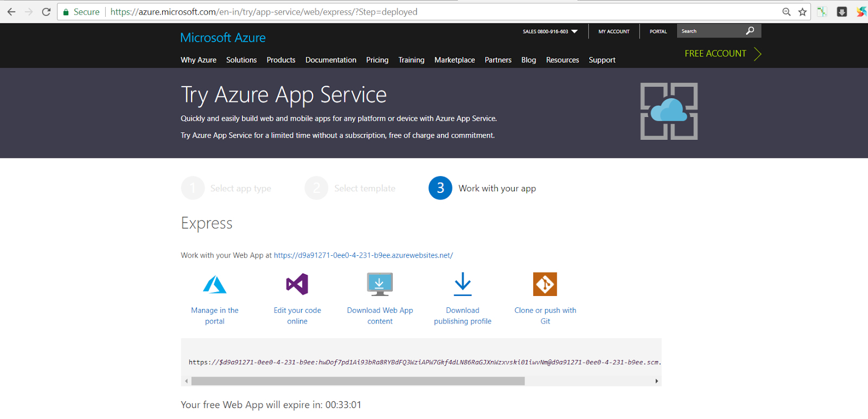Open the Training menu item
The image size is (868, 419).
click(x=411, y=60)
